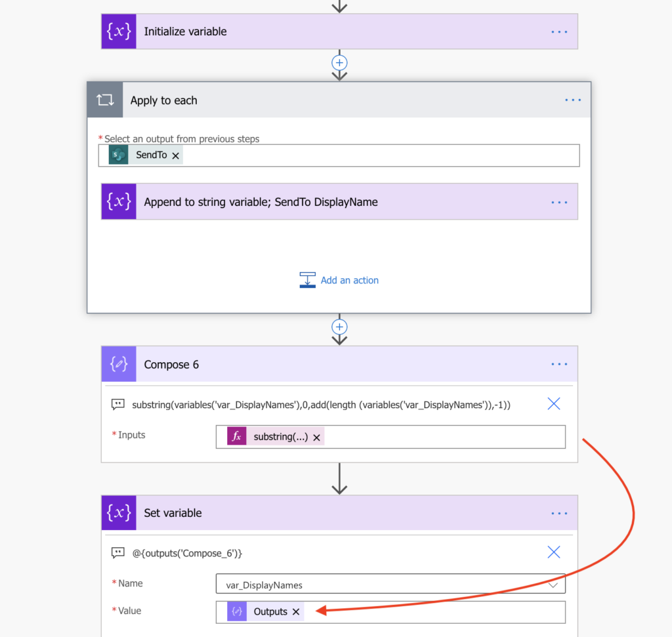
Task: Click the substring(...) expression token
Action: pos(276,436)
